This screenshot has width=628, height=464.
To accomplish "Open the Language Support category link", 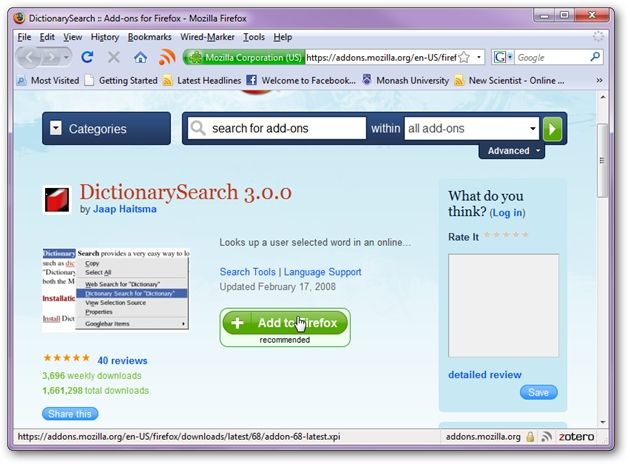I will (322, 272).
